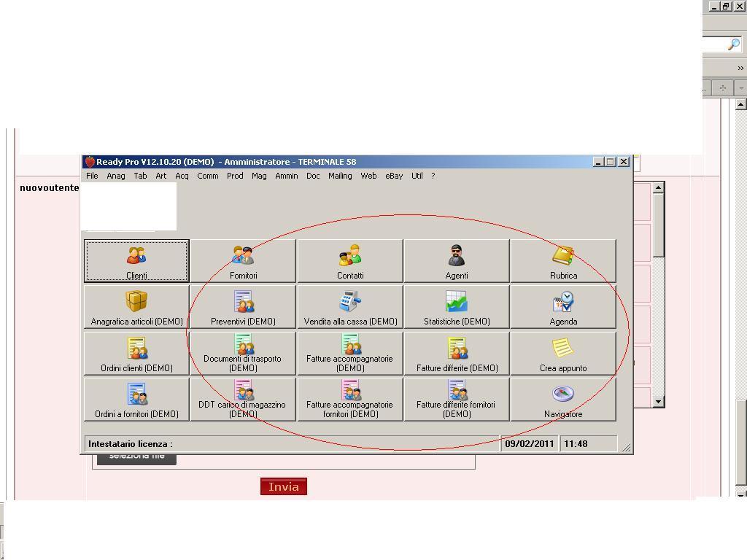Open Fatture differite fornitori (DEMO)
The width and height of the screenshot is (747, 560).
[x=457, y=400]
